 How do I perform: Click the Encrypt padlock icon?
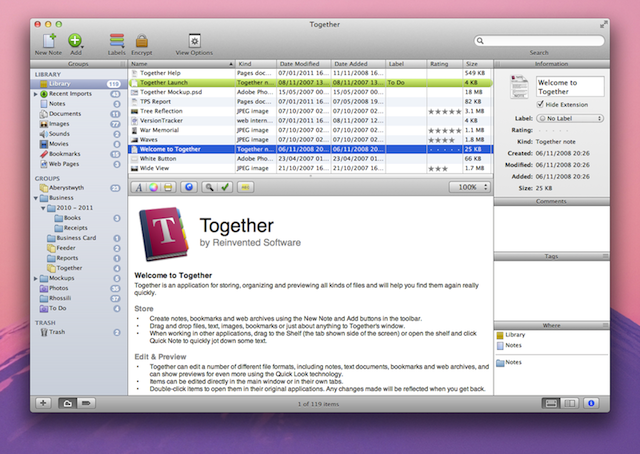pyautogui.click(x=142, y=39)
